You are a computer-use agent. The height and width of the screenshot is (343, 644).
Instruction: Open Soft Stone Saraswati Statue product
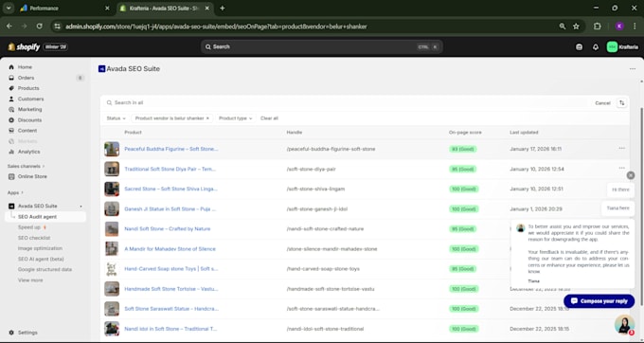tap(171, 309)
